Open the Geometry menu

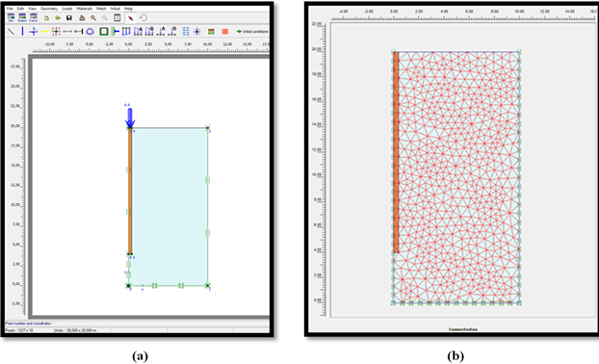(x=49, y=9)
